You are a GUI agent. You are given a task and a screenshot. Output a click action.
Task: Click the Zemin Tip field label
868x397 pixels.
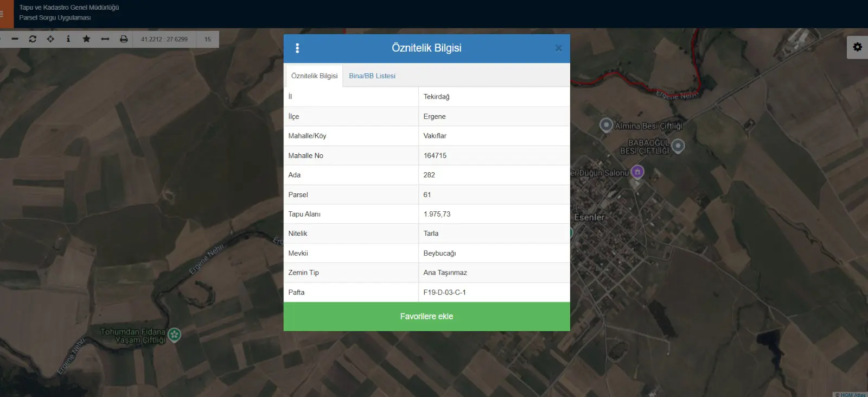coord(304,273)
